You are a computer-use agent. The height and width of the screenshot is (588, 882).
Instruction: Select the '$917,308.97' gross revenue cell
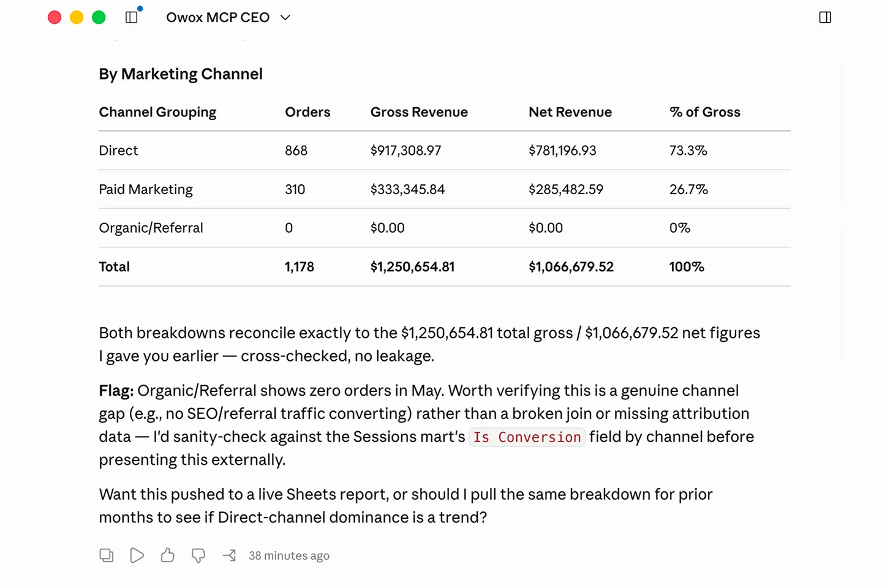click(405, 151)
